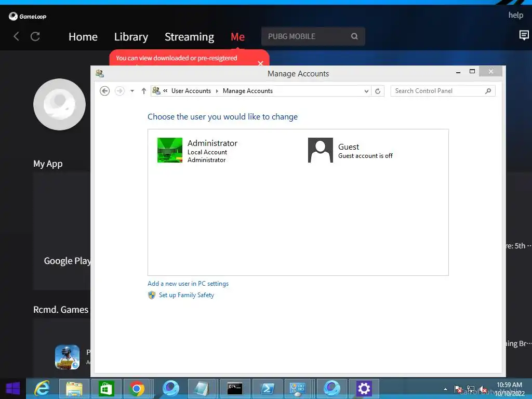
Task: Open PowerShell from taskbar
Action: (x=267, y=389)
